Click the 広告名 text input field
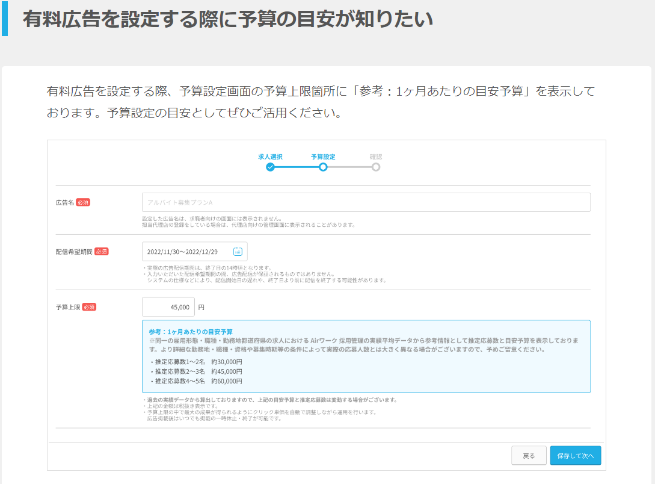 [366, 202]
